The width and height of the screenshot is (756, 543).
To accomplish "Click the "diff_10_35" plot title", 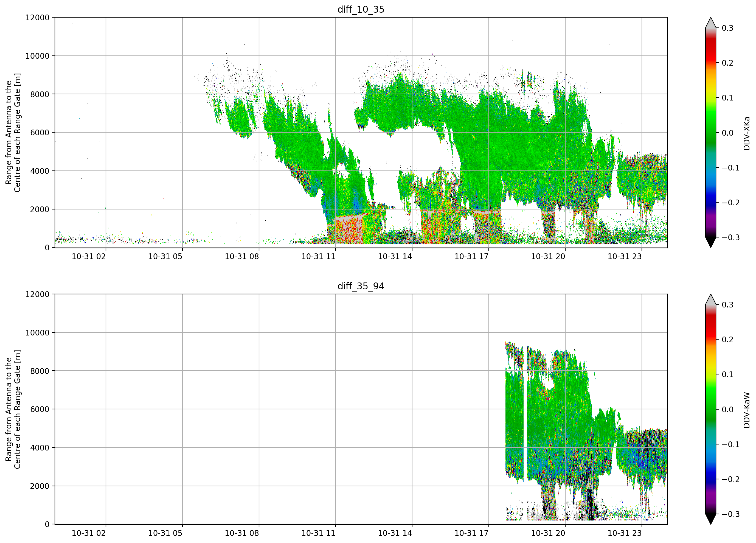I will tap(361, 9).
